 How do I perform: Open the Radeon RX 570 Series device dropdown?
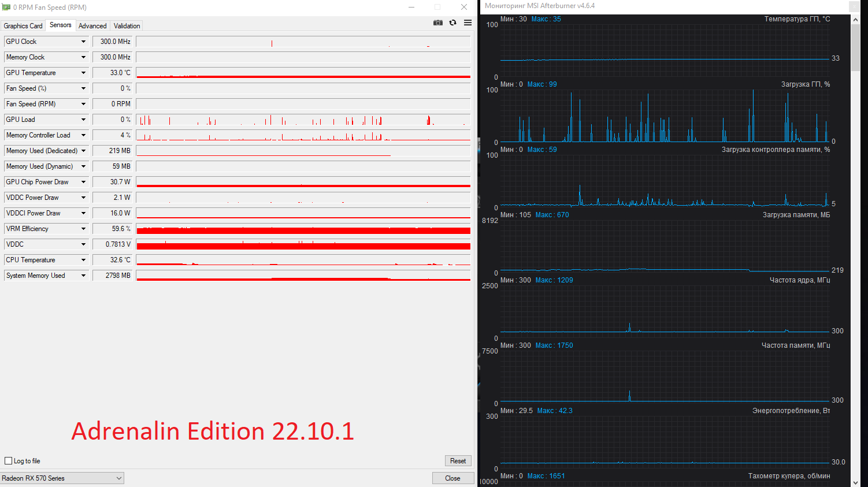pyautogui.click(x=62, y=478)
